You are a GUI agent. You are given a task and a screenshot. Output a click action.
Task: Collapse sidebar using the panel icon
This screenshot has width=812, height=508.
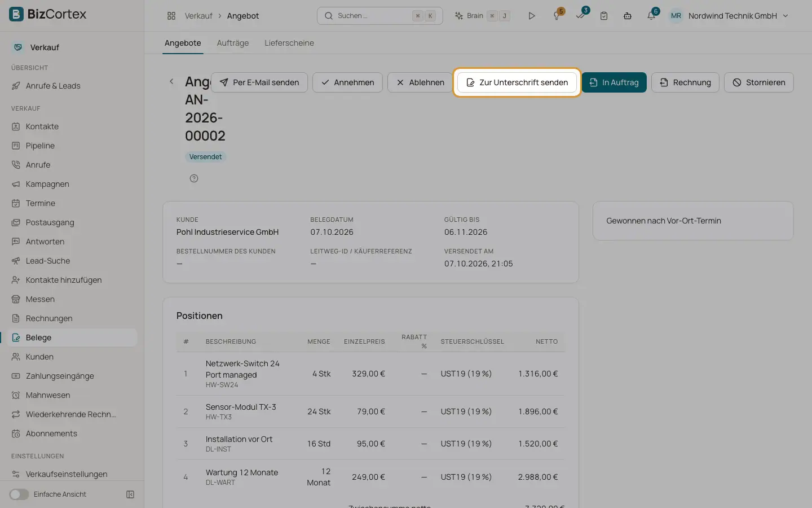click(130, 494)
